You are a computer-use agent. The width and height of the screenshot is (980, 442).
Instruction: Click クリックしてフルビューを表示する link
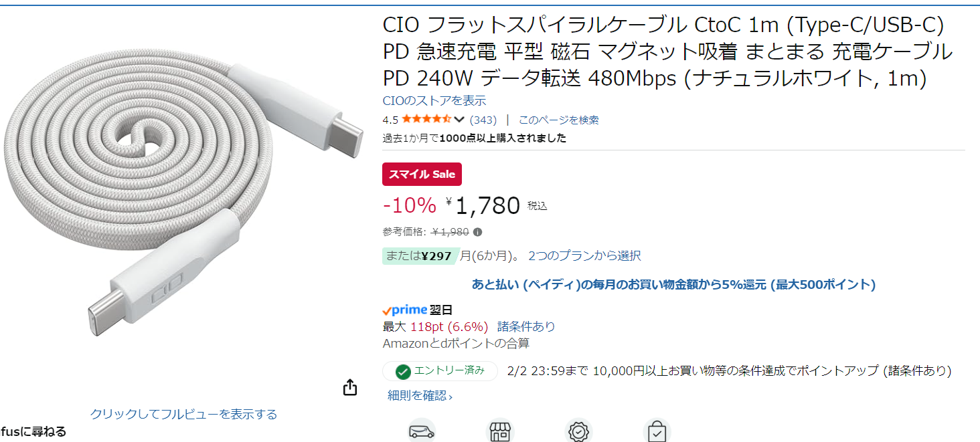tap(183, 415)
